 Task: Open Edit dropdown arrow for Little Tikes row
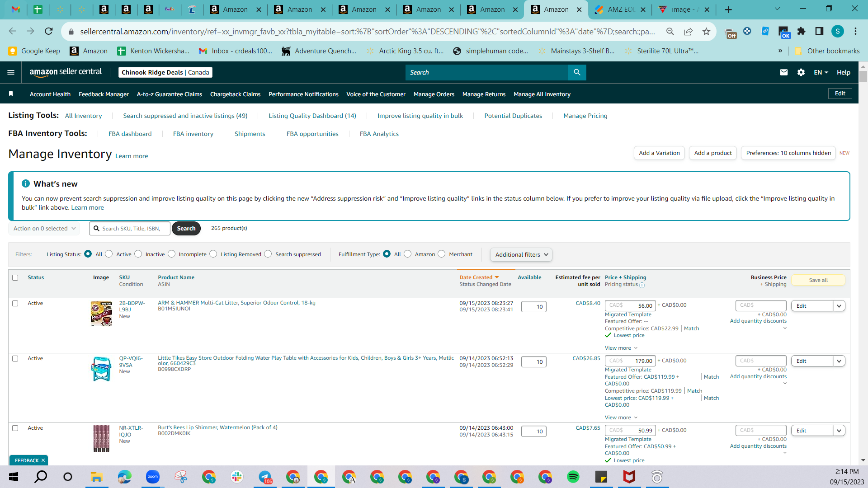pos(840,361)
